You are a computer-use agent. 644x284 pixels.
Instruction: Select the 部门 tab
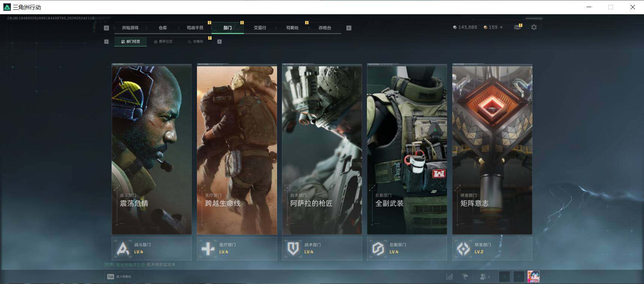coord(228,28)
